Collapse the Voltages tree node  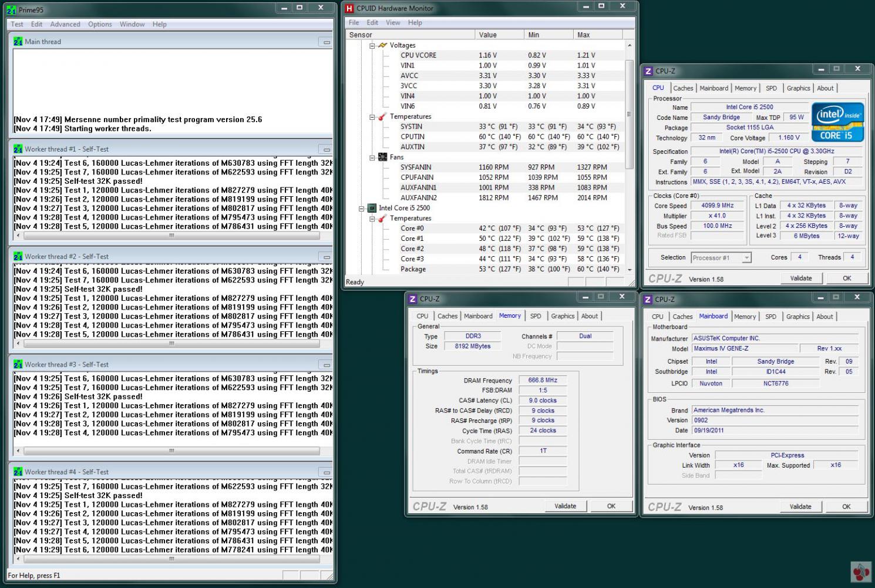372,45
